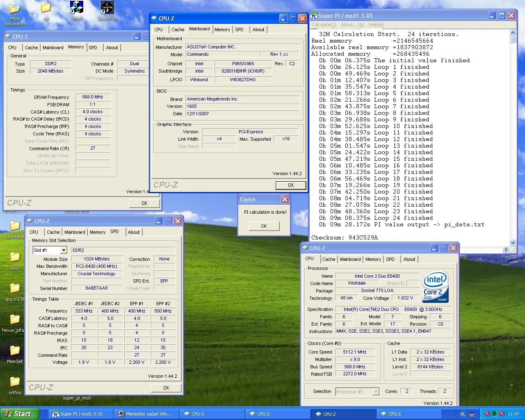Click the language indicator PL in tray

(463, 414)
